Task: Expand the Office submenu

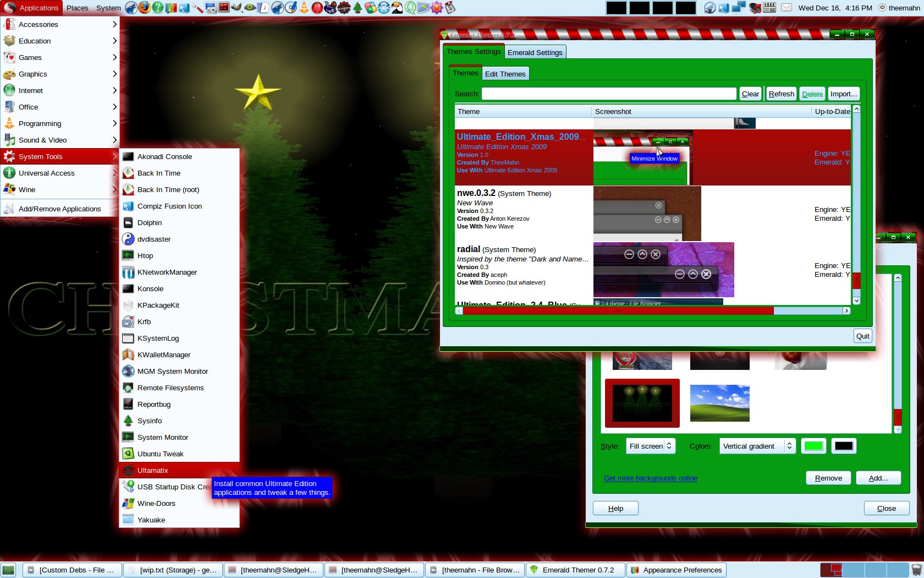Action: 60,107
